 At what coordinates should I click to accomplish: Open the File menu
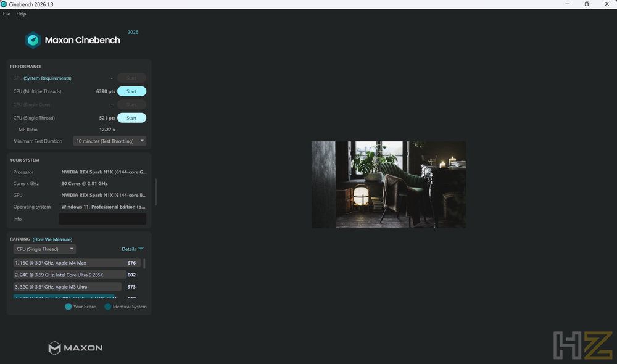pos(7,14)
